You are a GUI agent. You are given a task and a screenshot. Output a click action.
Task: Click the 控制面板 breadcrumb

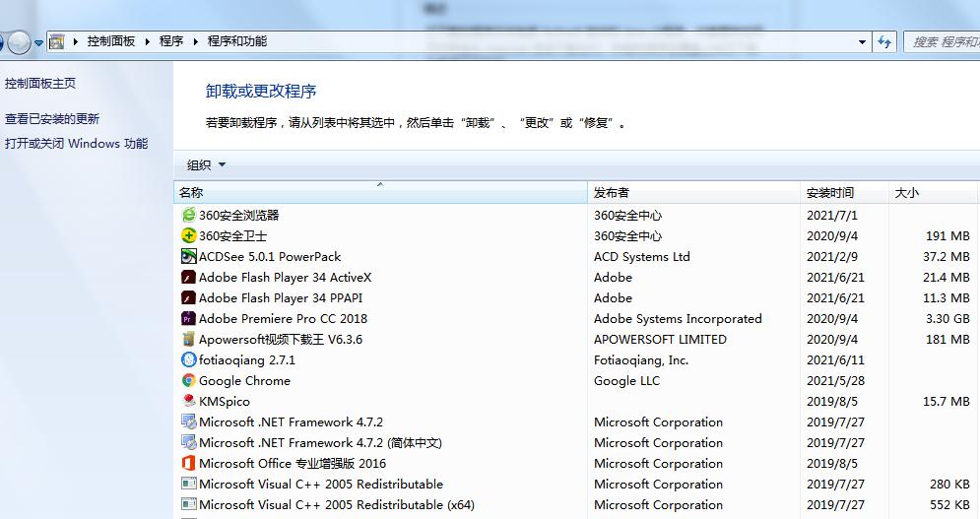click(111, 41)
